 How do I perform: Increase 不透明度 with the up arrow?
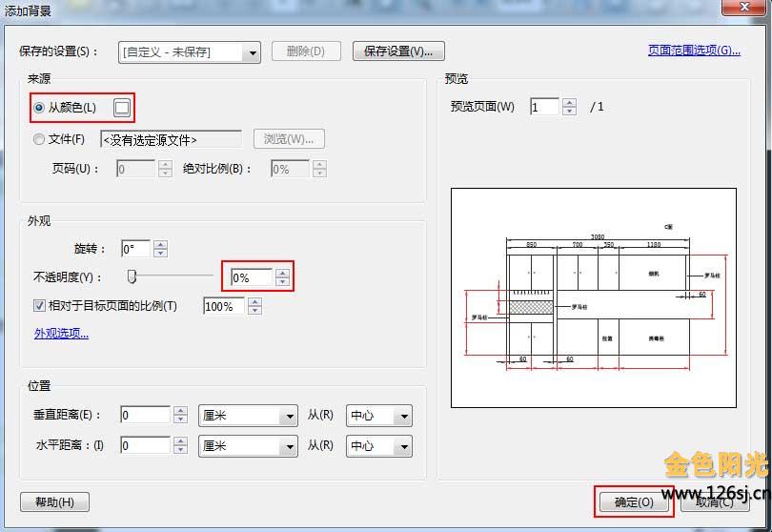pos(282,274)
